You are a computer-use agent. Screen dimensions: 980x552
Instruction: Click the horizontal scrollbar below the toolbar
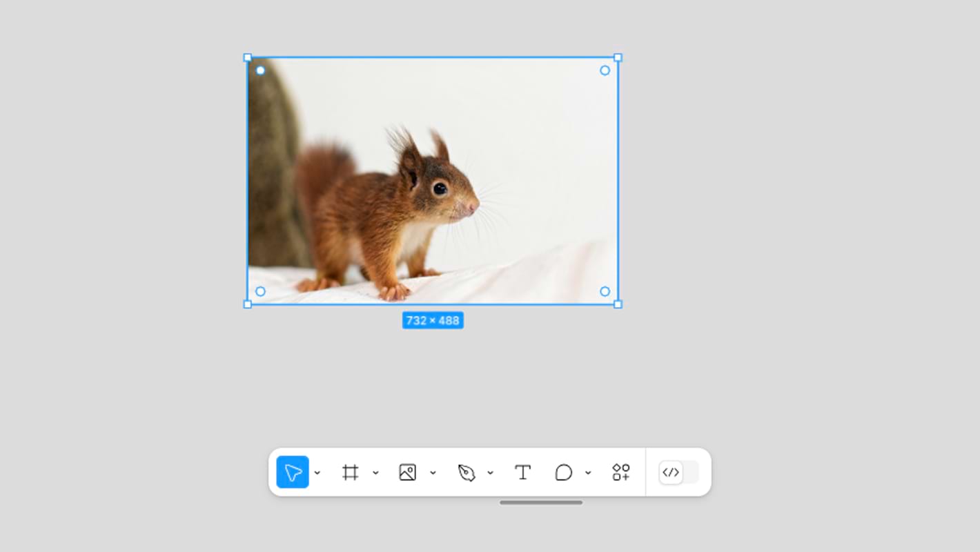pos(541,502)
